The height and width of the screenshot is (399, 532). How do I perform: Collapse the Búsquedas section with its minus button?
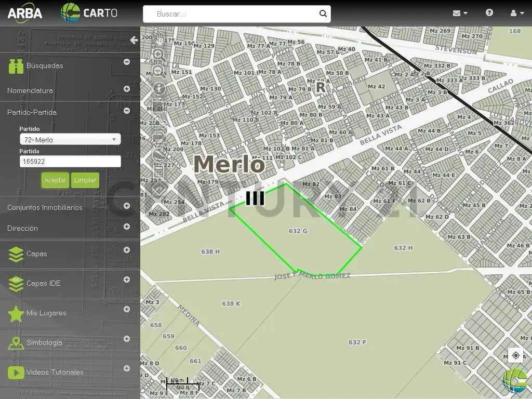tap(126, 62)
